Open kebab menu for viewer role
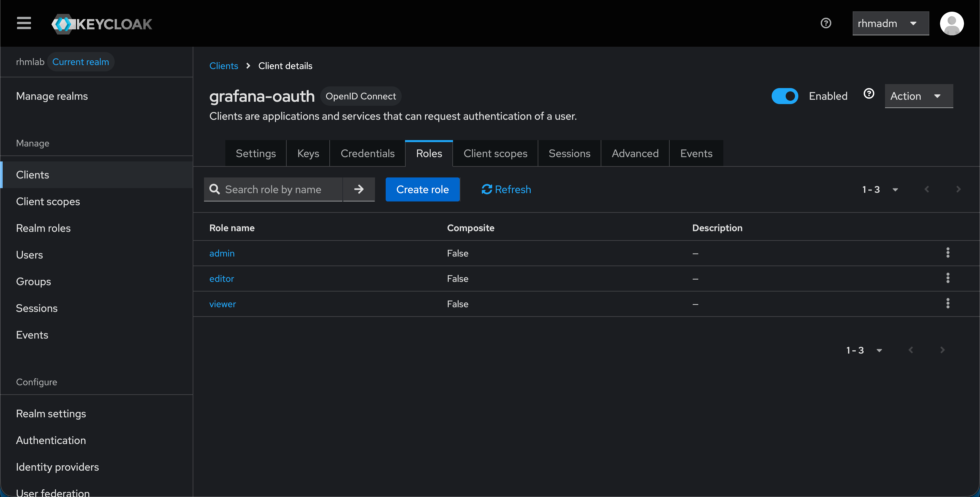This screenshot has height=497, width=980. pyautogui.click(x=948, y=304)
